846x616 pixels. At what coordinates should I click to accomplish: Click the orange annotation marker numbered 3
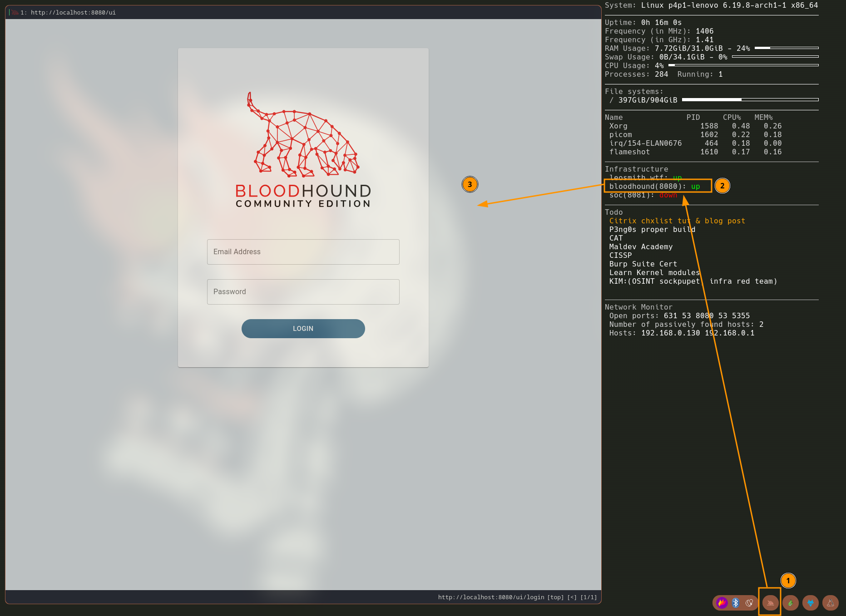[470, 184]
